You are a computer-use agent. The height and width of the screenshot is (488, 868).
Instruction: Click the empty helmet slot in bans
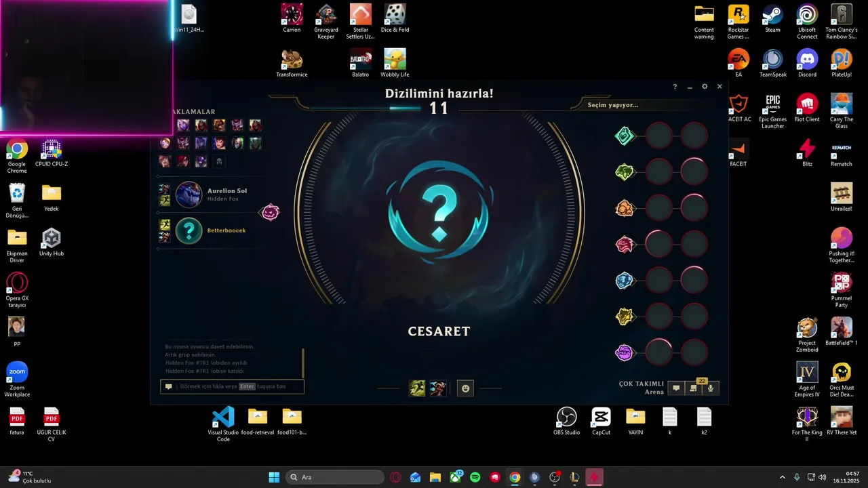(x=218, y=161)
